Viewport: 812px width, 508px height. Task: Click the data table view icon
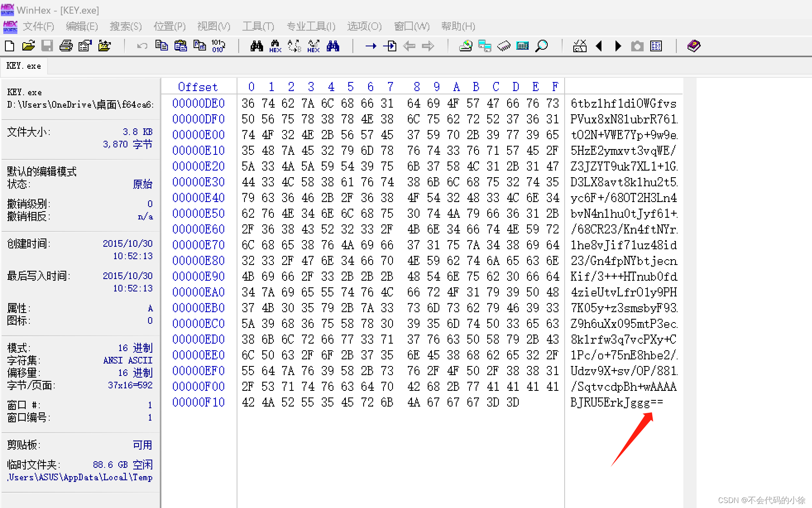(656, 46)
